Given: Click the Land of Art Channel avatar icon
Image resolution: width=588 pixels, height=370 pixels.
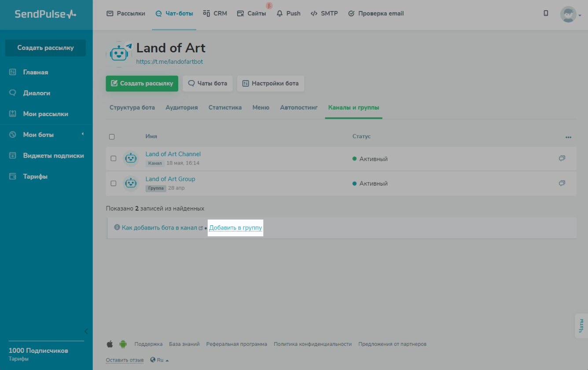Looking at the screenshot, I should click(131, 158).
